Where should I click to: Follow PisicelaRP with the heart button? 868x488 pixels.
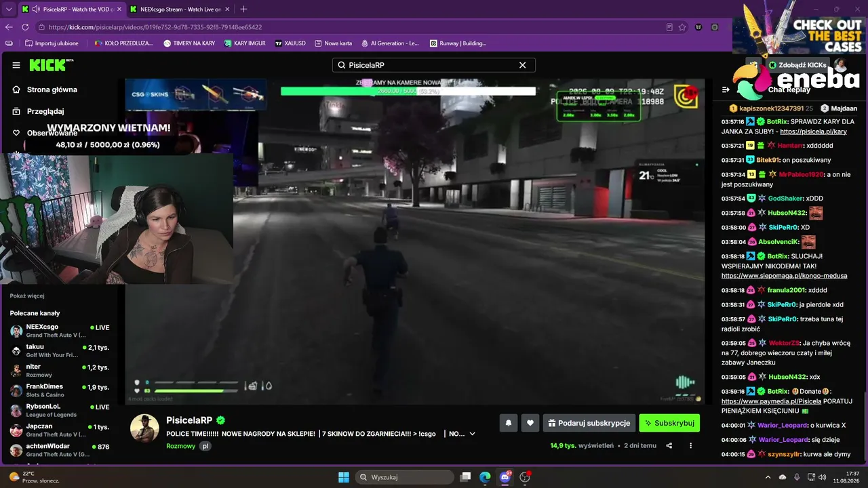[x=530, y=423]
